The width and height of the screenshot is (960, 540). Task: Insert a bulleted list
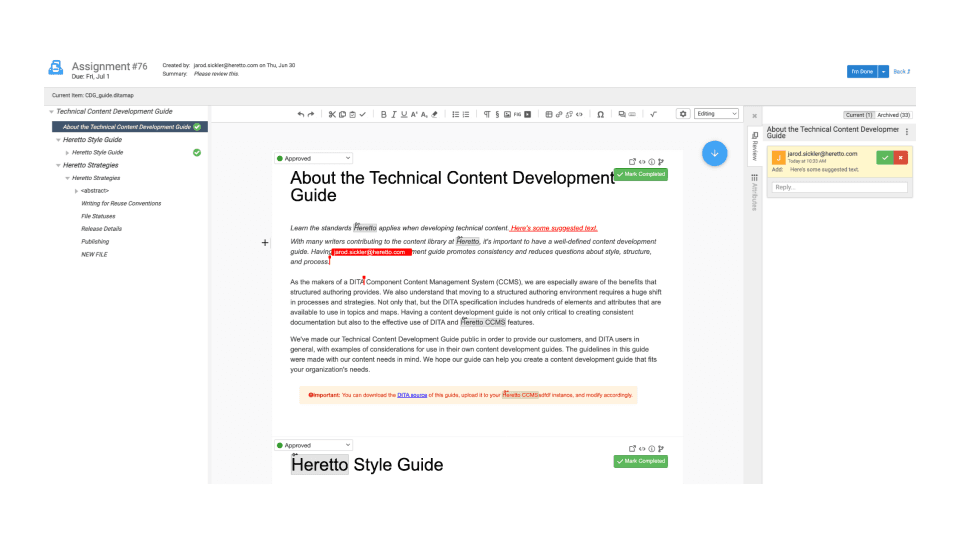point(455,114)
